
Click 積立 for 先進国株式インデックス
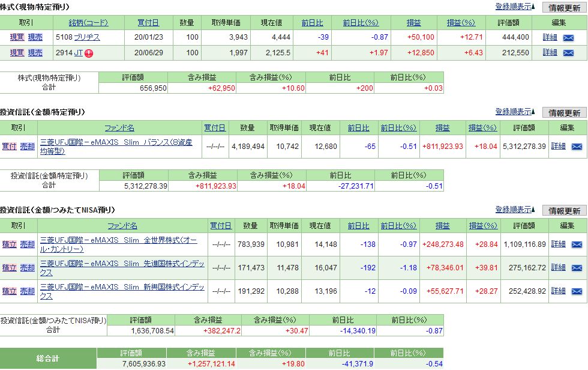(x=10, y=268)
